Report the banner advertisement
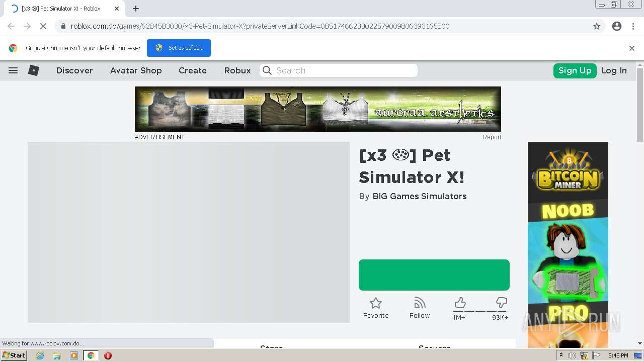The height and width of the screenshot is (362, 644). pos(492,137)
